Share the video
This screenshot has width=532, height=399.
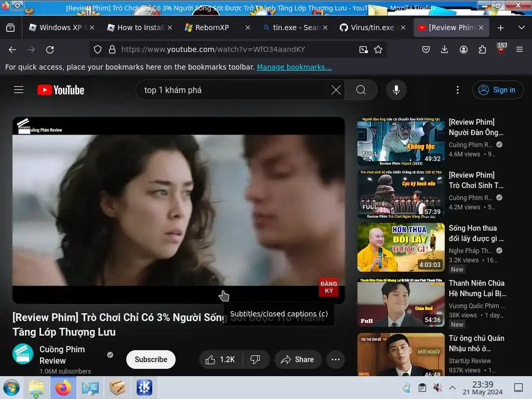(x=298, y=360)
